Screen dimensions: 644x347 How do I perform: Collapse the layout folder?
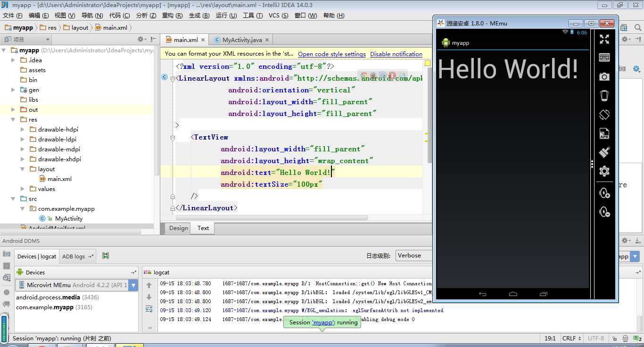(23, 169)
